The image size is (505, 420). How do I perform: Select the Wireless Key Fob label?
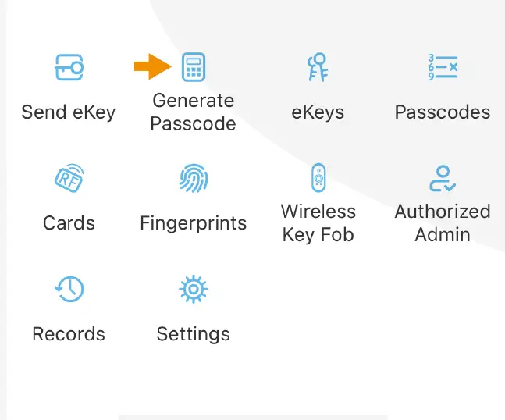pyautogui.click(x=318, y=222)
